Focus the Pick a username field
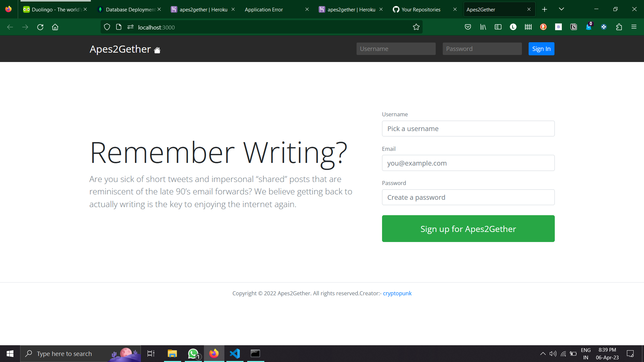The height and width of the screenshot is (362, 644). 468,129
